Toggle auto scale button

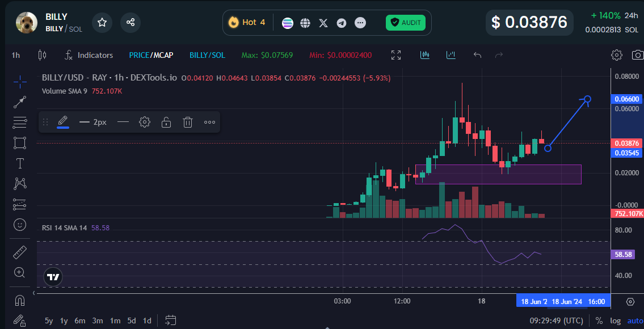pyautogui.click(x=635, y=321)
